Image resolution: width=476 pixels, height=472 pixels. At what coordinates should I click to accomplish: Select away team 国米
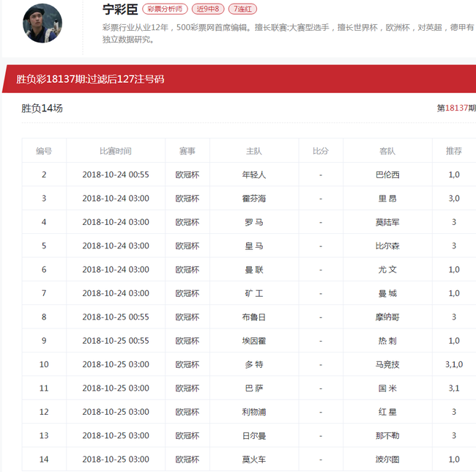pos(387,388)
